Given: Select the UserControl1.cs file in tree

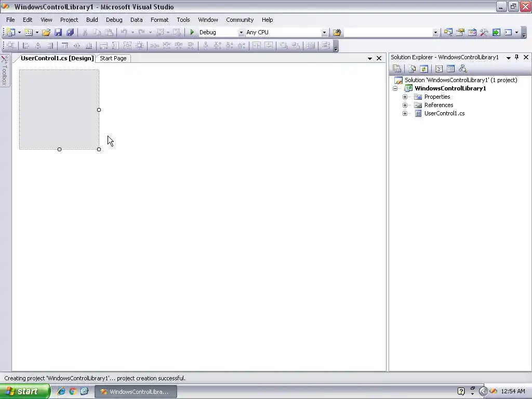Looking at the screenshot, I should coord(445,113).
